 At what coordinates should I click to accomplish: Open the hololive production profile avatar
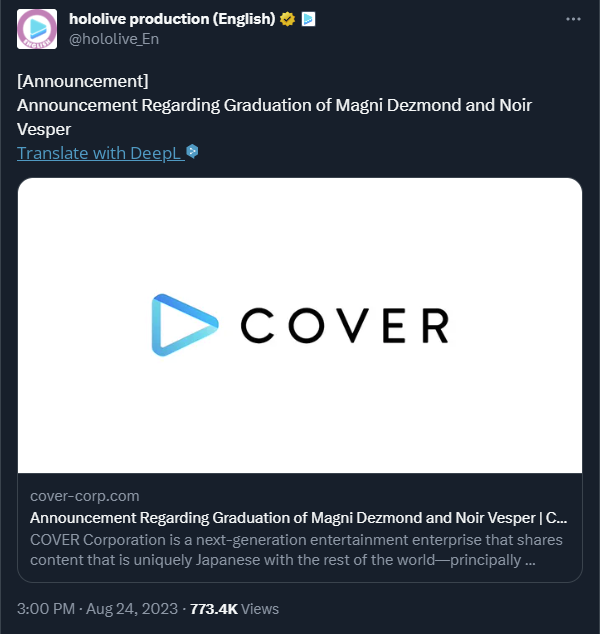37,29
